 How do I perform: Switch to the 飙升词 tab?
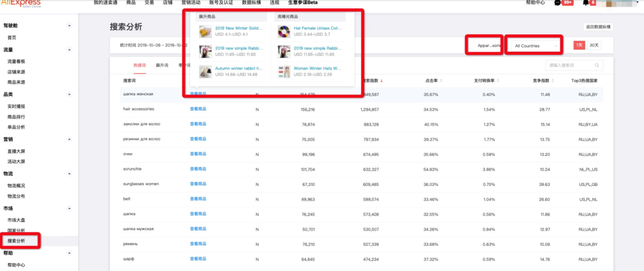pos(162,65)
